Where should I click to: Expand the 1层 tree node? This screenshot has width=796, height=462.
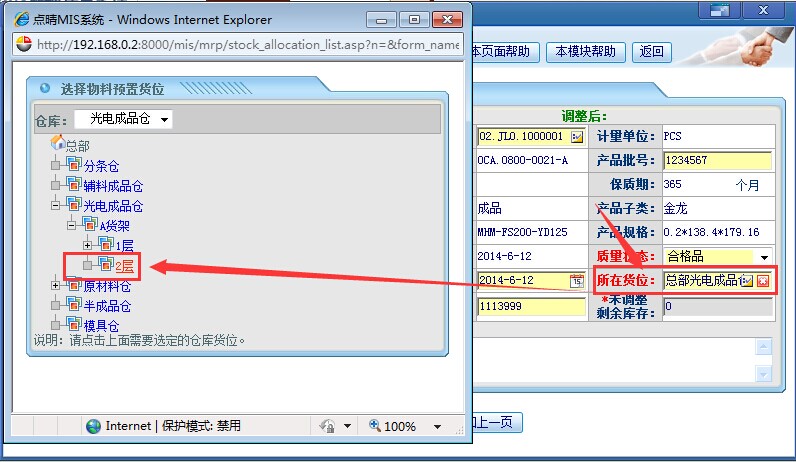[88, 245]
